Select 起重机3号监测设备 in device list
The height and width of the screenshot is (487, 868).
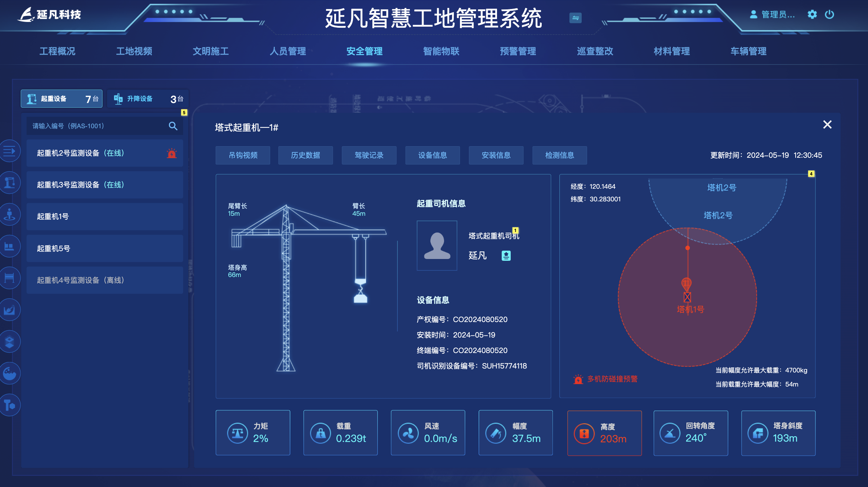tap(104, 185)
